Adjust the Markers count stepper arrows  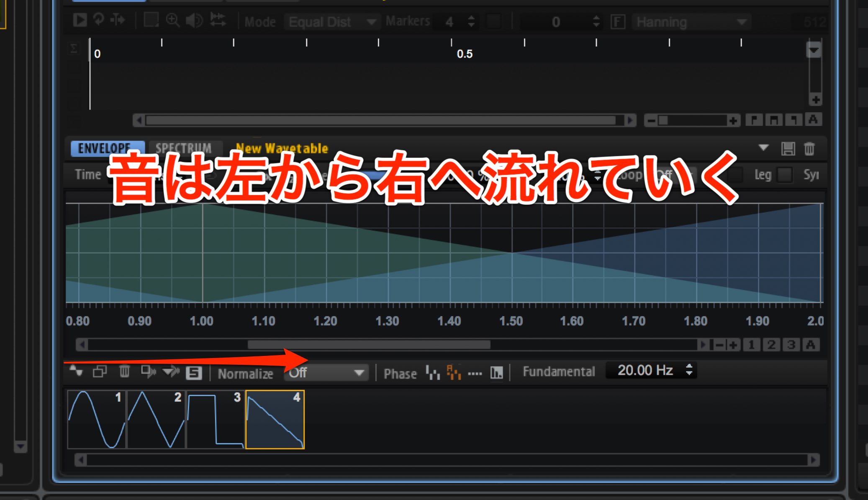coord(471,21)
